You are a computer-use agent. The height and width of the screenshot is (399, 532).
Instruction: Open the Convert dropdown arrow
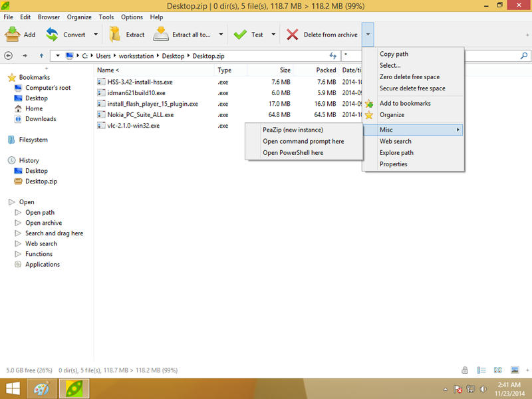[96, 35]
